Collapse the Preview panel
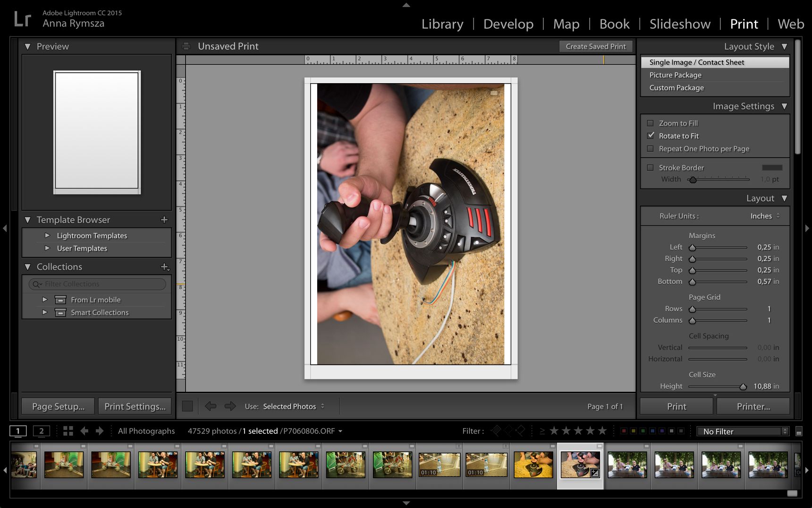The image size is (812, 508). (27, 46)
